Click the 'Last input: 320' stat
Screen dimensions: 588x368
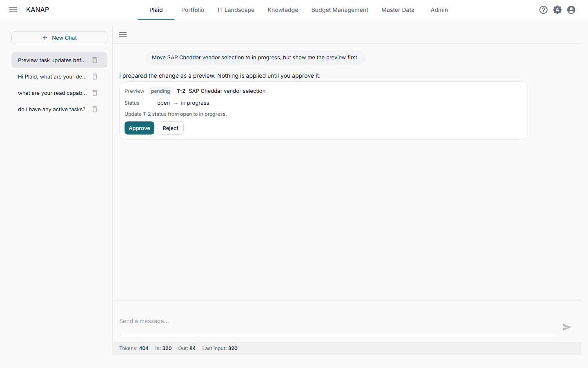pyautogui.click(x=220, y=348)
